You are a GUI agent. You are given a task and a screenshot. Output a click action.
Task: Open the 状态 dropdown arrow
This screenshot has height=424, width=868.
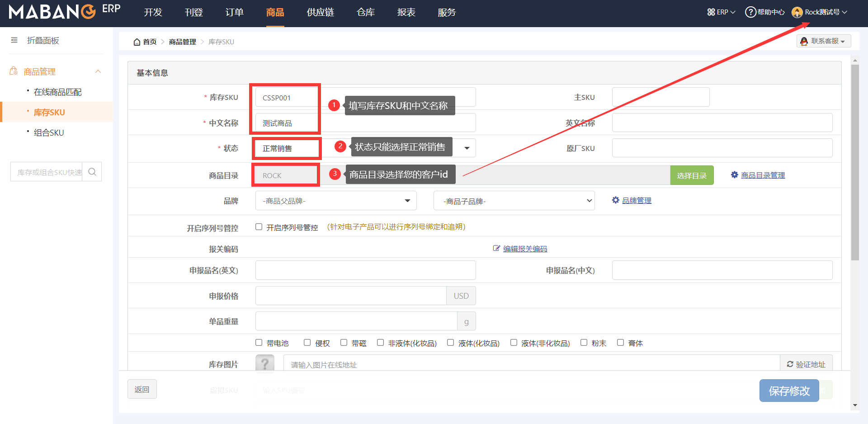pos(467,148)
